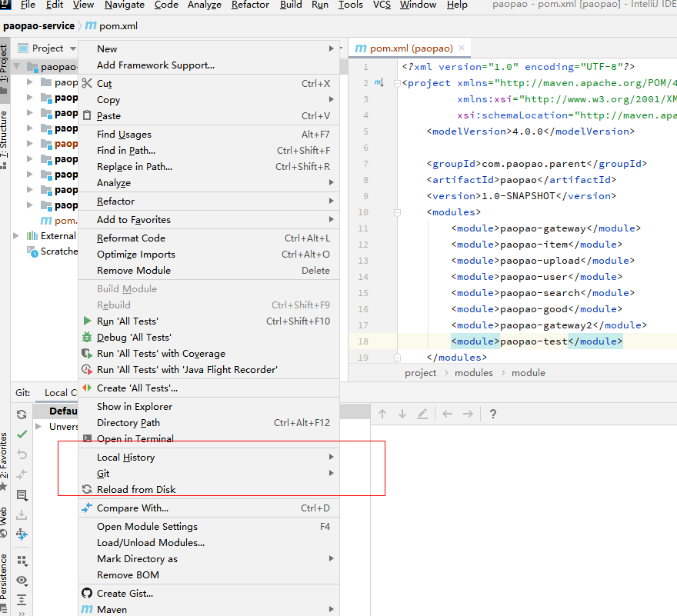Click the green commit checkmark icon
This screenshot has height=616, width=677.
coord(22,435)
